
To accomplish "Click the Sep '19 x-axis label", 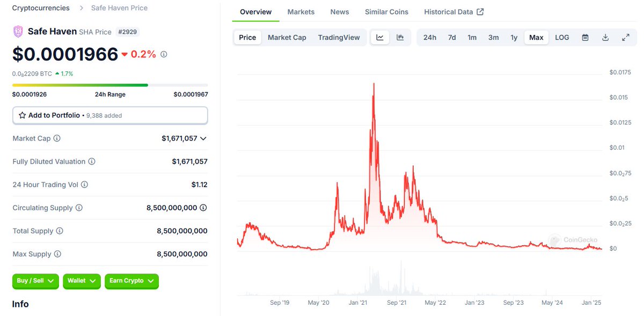I will [280, 303].
